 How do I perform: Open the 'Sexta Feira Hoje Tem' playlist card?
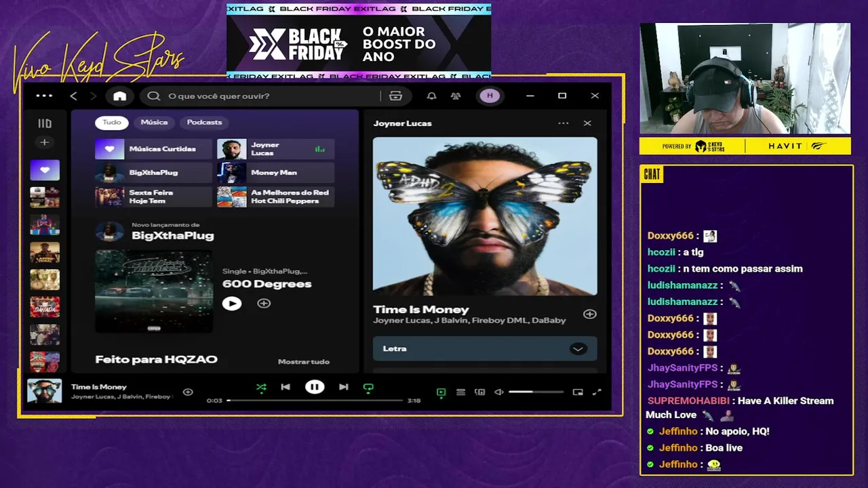(x=154, y=197)
